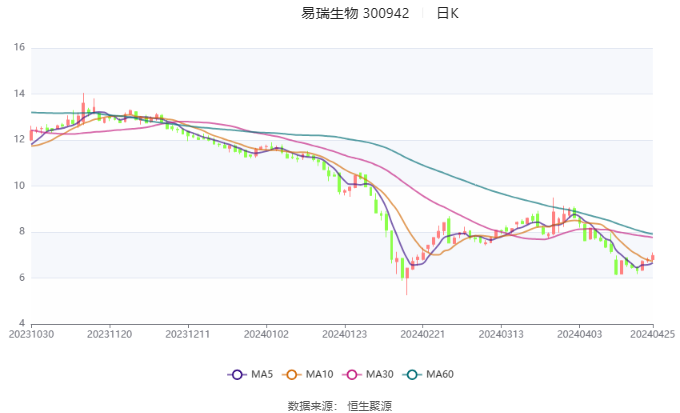This screenshot has height=413, width=680.
Task: Click the purple MA5 legend circle icon
Action: [x=237, y=374]
